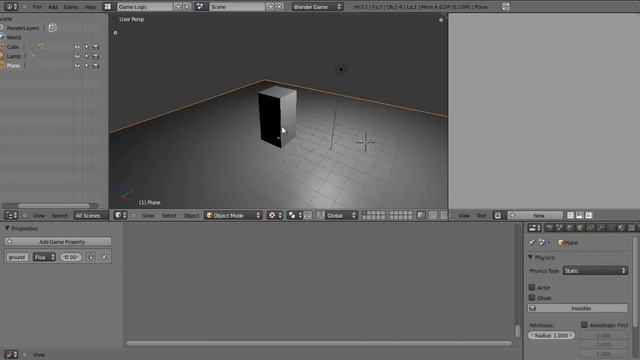Open the Game Logic screen layout field
This screenshot has width=640, height=360.
144,7
